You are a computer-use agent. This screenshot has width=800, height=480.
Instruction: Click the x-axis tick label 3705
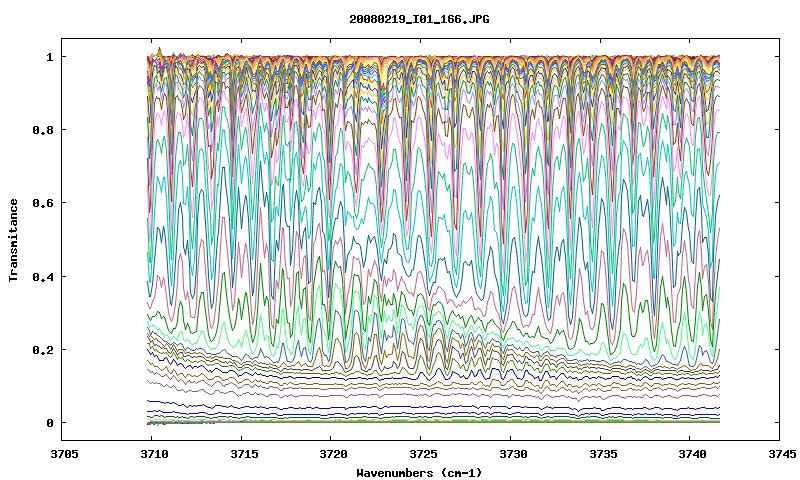(65, 453)
